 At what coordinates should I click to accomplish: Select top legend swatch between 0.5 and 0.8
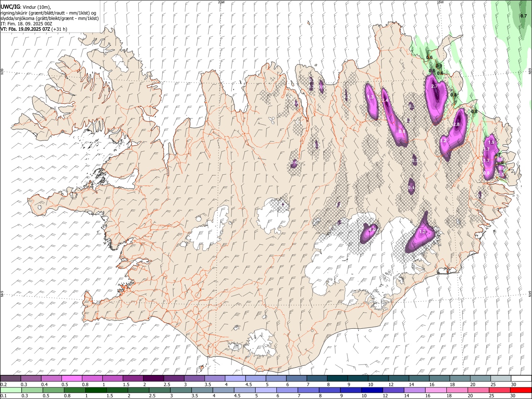[x=71, y=378]
